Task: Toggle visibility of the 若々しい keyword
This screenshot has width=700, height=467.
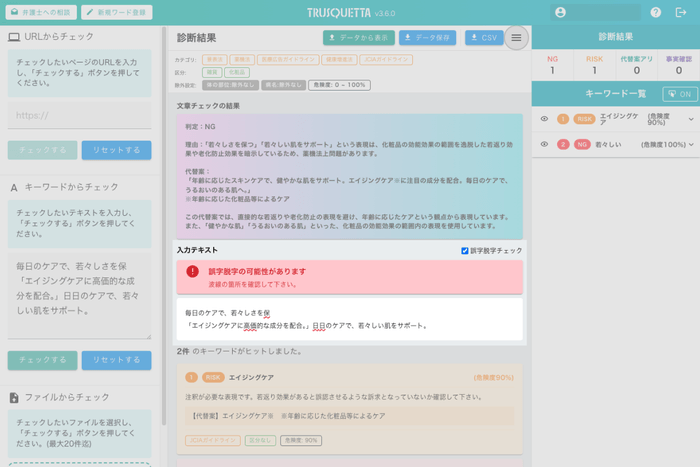Action: tap(545, 145)
